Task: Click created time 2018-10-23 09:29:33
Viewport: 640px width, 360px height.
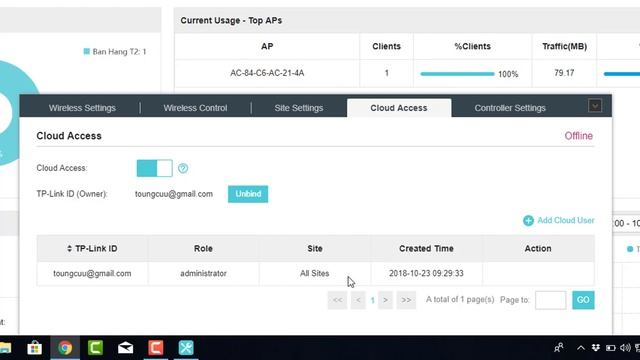Action: (426, 273)
